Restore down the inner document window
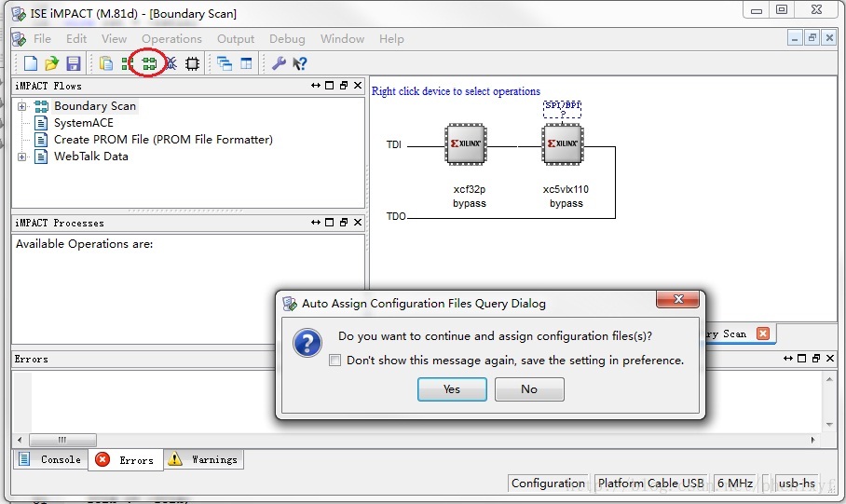 click(812, 38)
